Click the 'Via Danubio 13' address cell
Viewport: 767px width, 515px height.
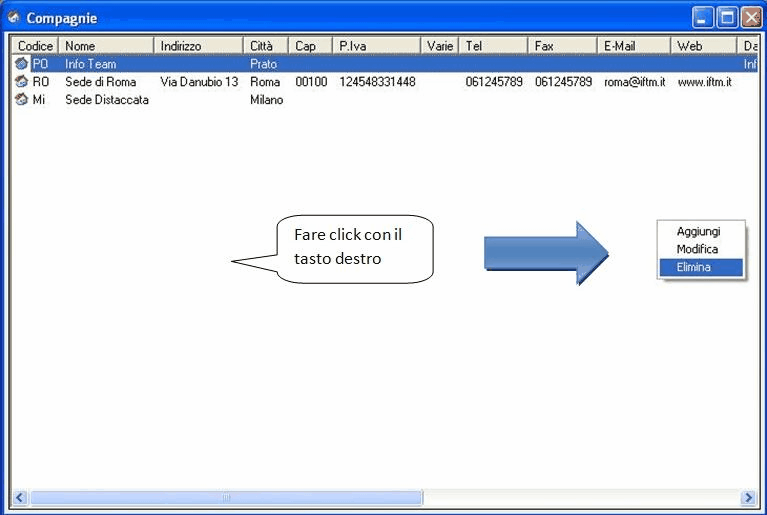[x=199, y=82]
